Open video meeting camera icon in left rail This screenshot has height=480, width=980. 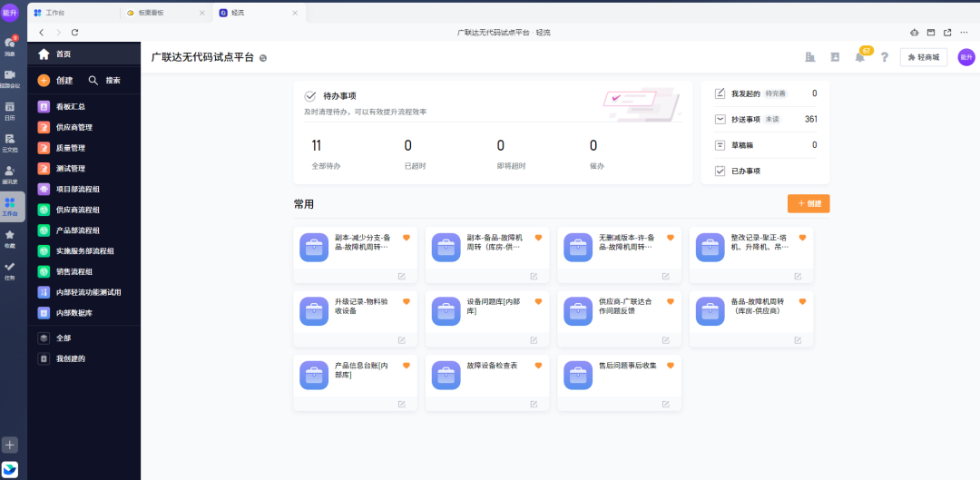[10, 78]
